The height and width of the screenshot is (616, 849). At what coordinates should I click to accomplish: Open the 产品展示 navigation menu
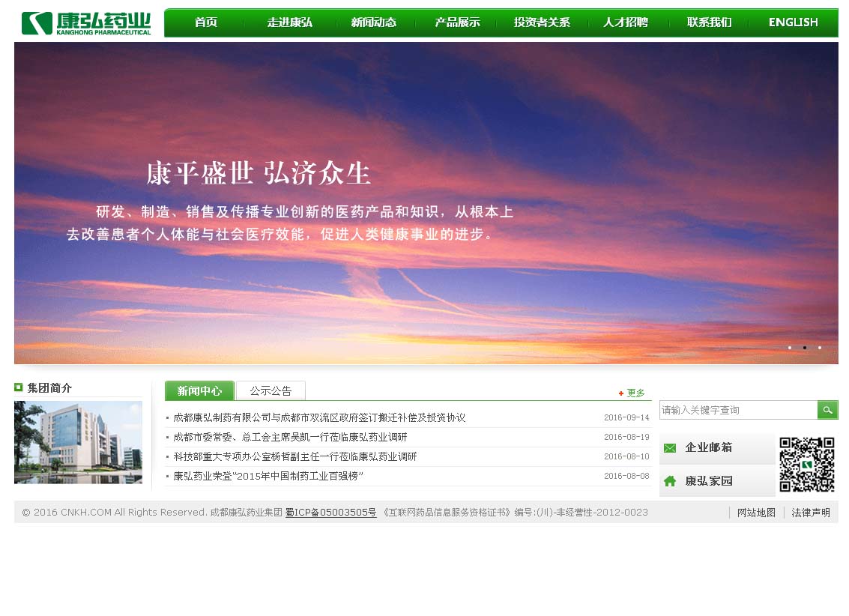click(457, 22)
